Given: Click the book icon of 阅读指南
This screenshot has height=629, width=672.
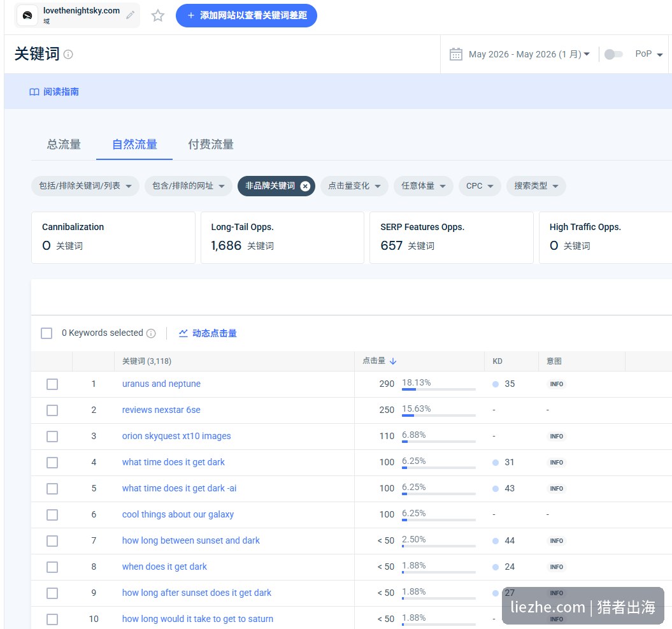Looking at the screenshot, I should (34, 92).
